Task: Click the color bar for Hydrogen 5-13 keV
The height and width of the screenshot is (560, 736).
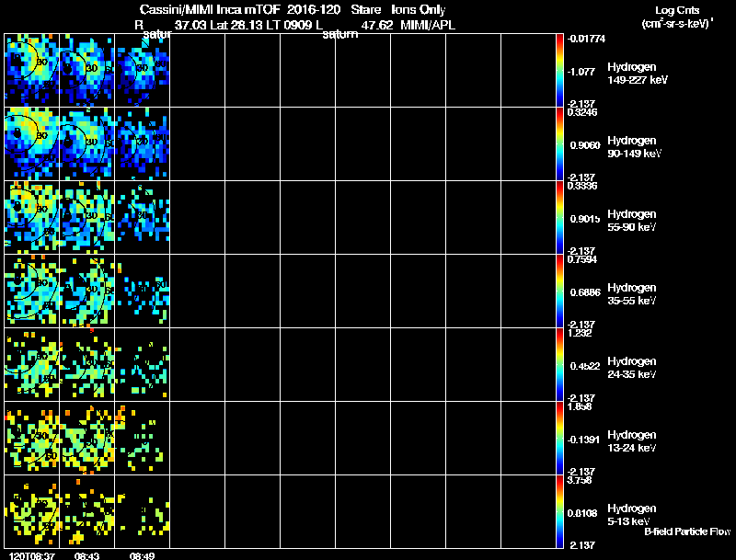Action: coord(561,511)
